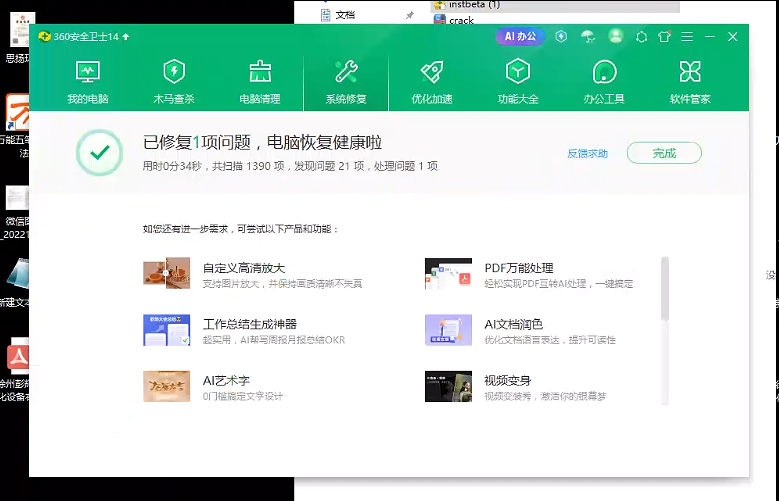Image resolution: width=779 pixels, height=501 pixels.
Task: Open the 电脑清理 tab
Action: [260, 82]
